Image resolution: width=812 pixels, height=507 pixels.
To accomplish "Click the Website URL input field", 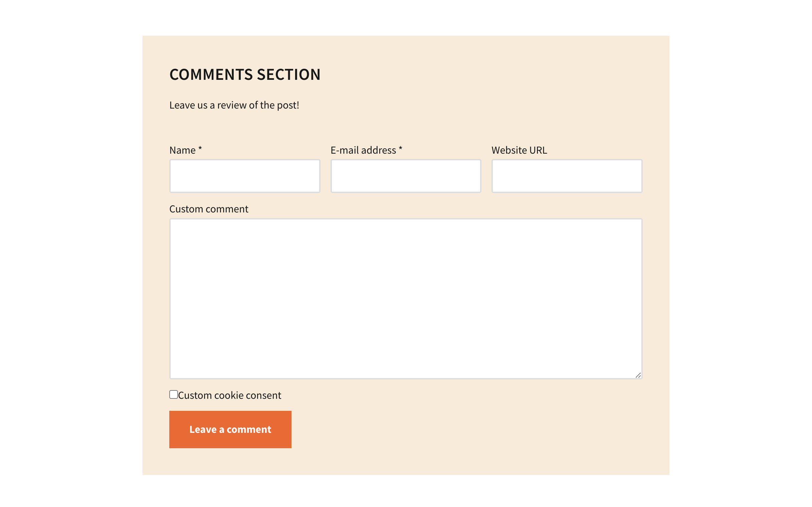I will (567, 176).
